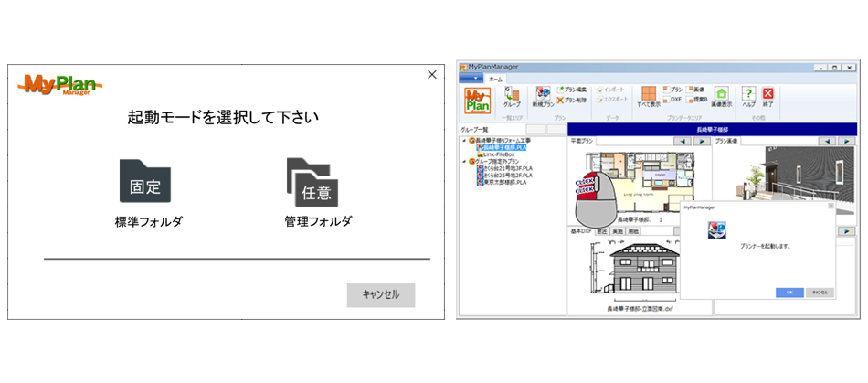Click the planner icon in launch dialog
This screenshot has width=868, height=383.
pos(717,230)
